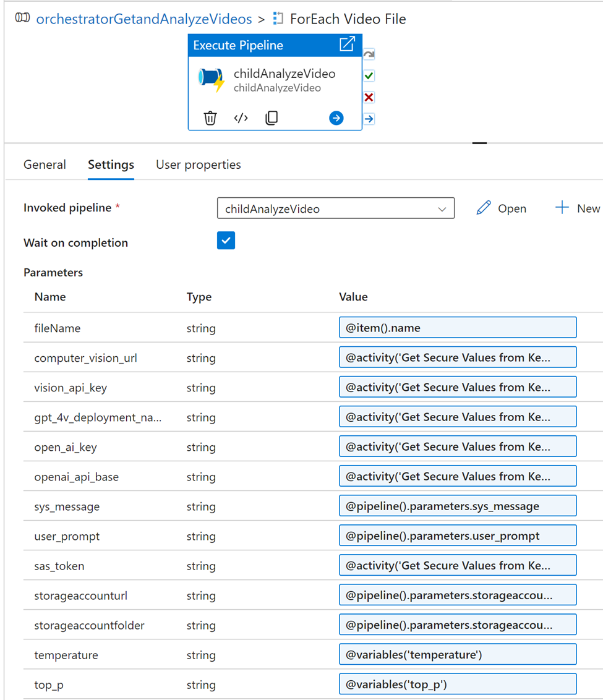This screenshot has height=700, width=603.
Task: Click the string type in top_p row
Action: click(x=201, y=685)
